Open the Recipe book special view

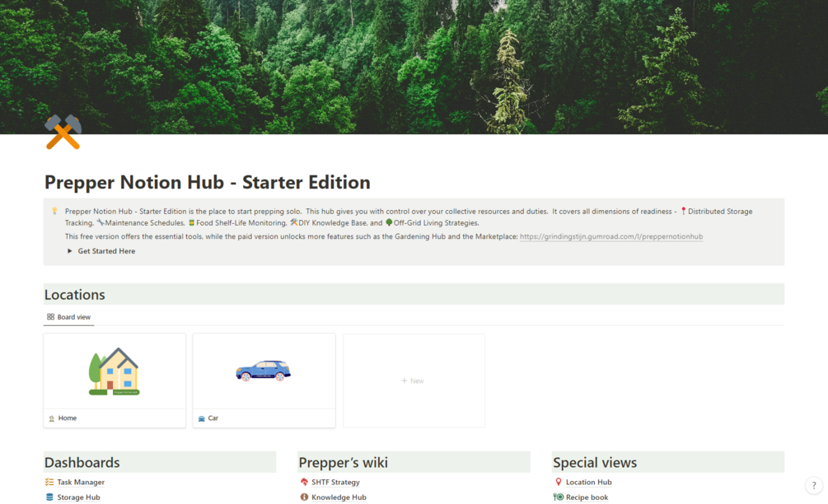[x=589, y=497]
